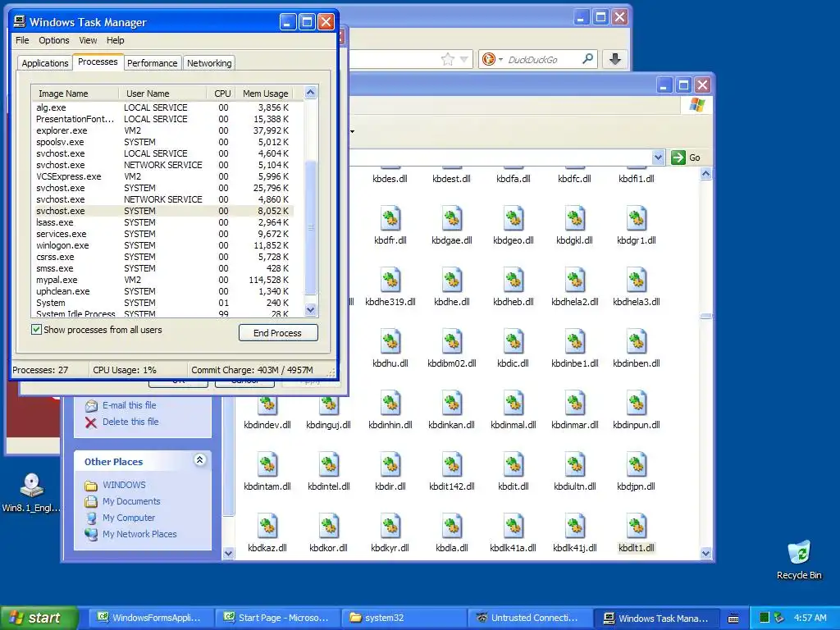840x630 pixels.
Task: Select the kbdir.dll file icon
Action: (x=390, y=465)
